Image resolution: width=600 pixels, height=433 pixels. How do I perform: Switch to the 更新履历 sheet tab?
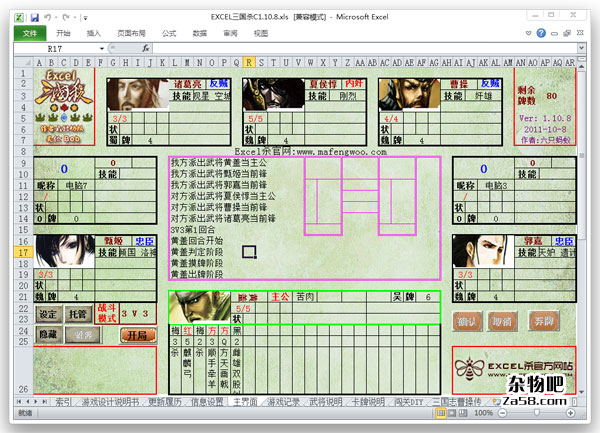tap(165, 402)
